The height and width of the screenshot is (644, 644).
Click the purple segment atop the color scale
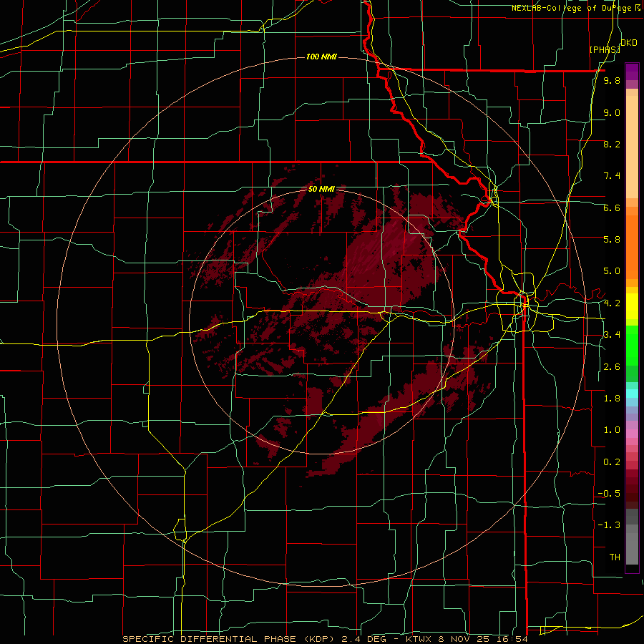coord(632,72)
